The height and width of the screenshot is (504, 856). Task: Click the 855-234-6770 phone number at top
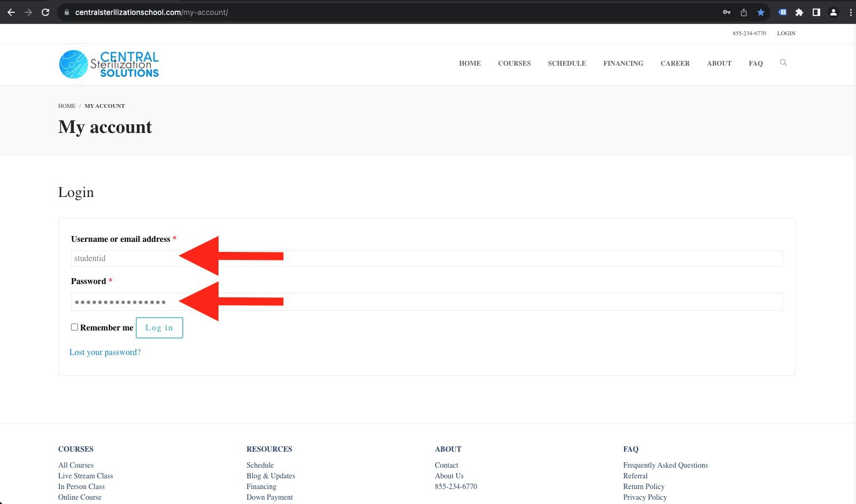click(749, 33)
